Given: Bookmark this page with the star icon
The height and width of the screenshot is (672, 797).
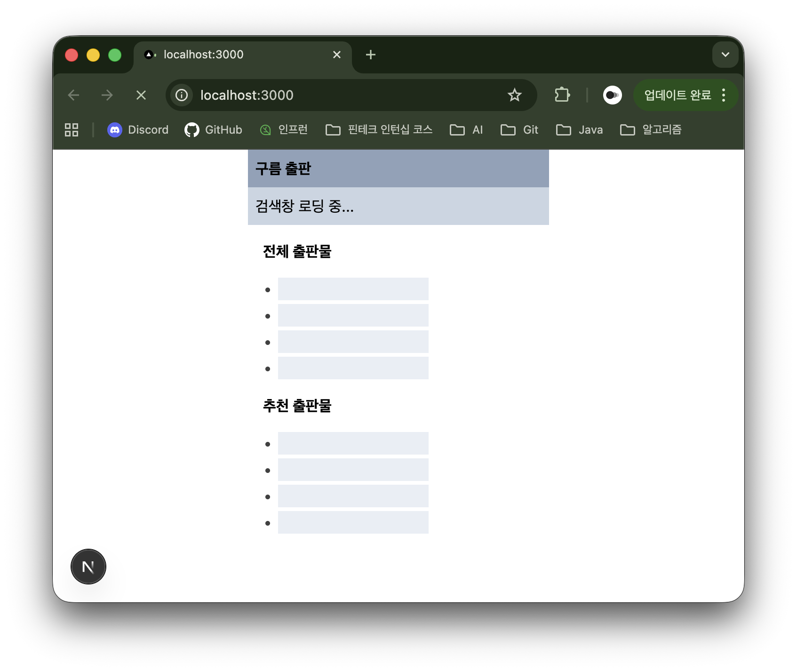Looking at the screenshot, I should [x=514, y=96].
